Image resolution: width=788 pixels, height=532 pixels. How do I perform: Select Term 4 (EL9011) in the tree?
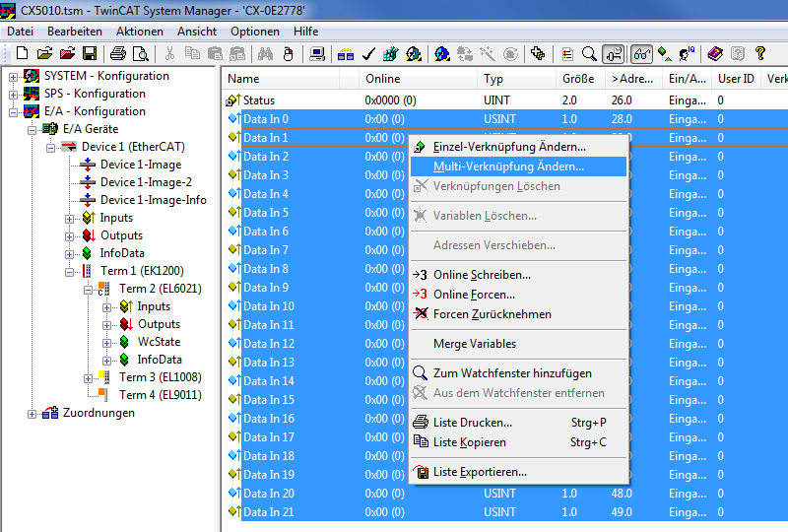tap(161, 395)
